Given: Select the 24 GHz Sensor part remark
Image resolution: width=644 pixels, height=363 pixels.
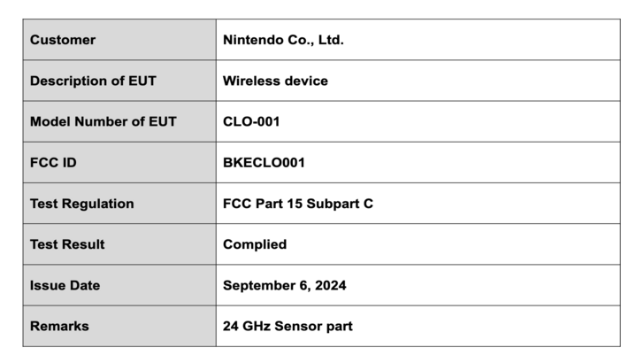Looking at the screenshot, I should (x=287, y=326).
